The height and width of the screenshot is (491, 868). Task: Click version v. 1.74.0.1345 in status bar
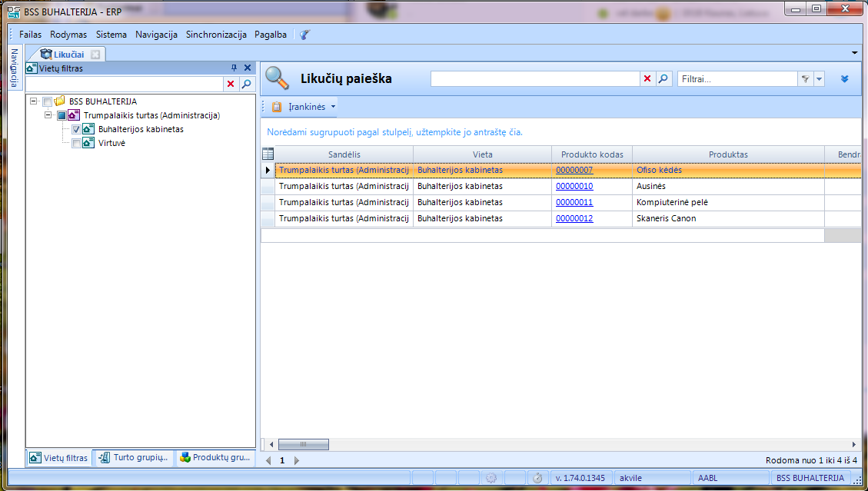pyautogui.click(x=580, y=478)
